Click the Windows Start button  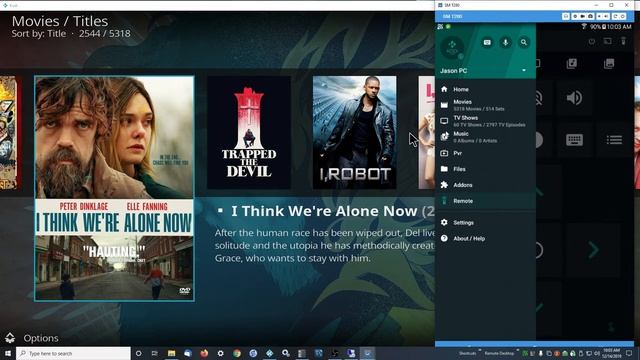pos(8,353)
